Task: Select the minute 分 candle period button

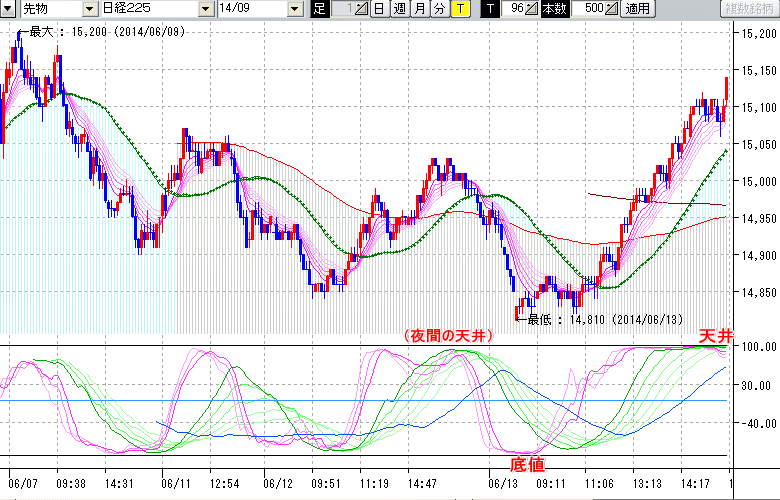Action: [x=439, y=9]
